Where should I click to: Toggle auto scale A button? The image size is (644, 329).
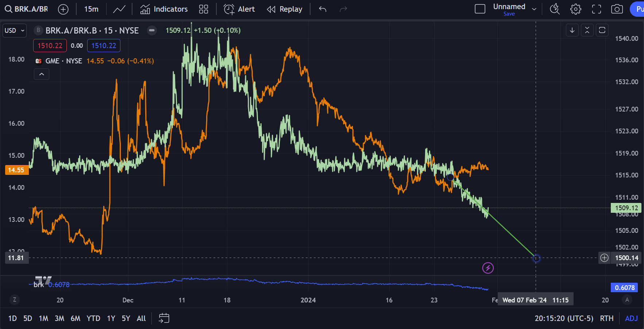click(x=627, y=300)
